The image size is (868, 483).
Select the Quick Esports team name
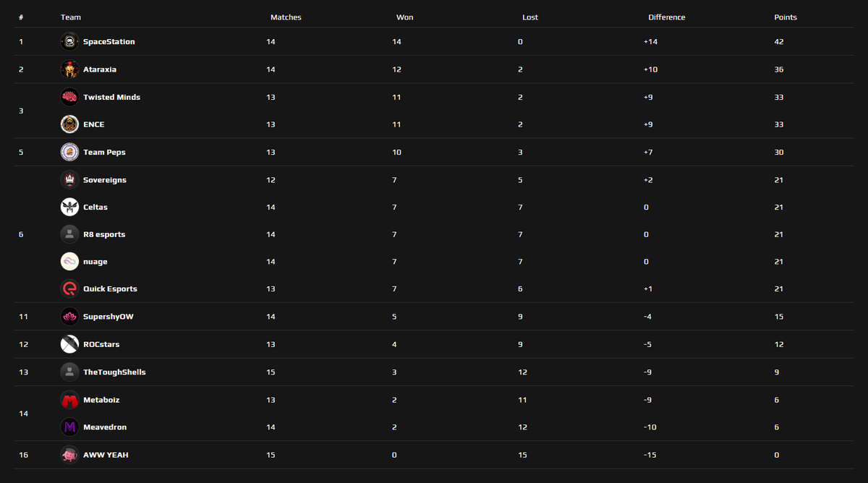(x=111, y=288)
